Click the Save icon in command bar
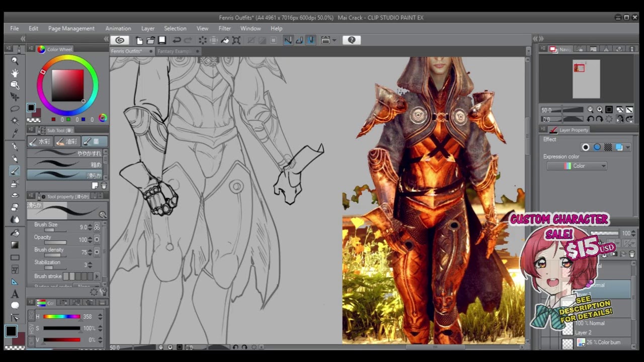 coord(162,40)
